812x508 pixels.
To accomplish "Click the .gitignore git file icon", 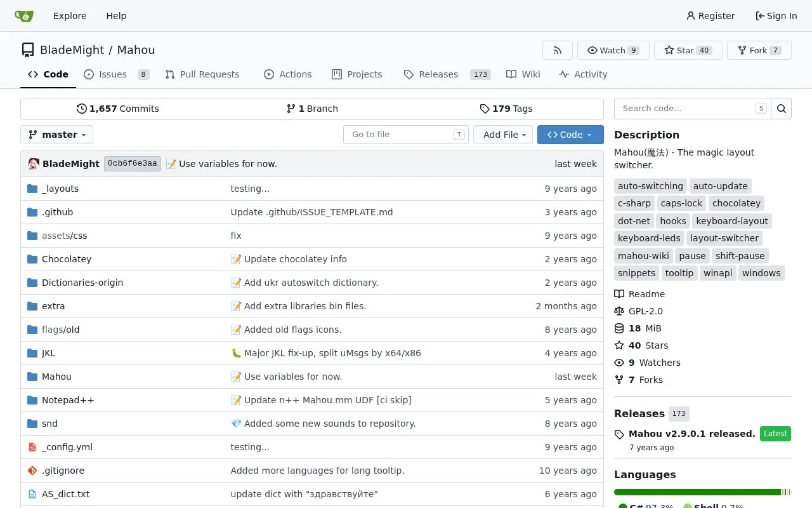I will 32,471.
